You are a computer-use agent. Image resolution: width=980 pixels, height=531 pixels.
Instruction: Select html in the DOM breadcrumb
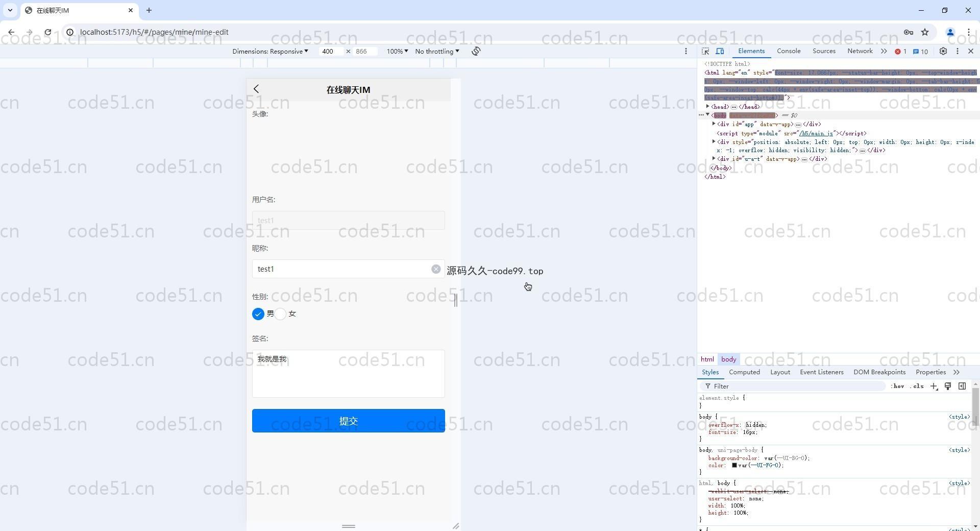tap(707, 359)
